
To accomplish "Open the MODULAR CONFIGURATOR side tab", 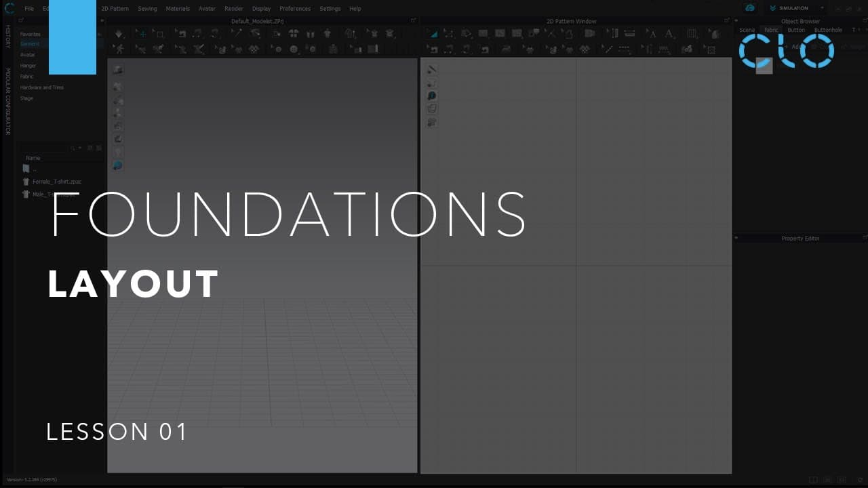I will (8, 102).
